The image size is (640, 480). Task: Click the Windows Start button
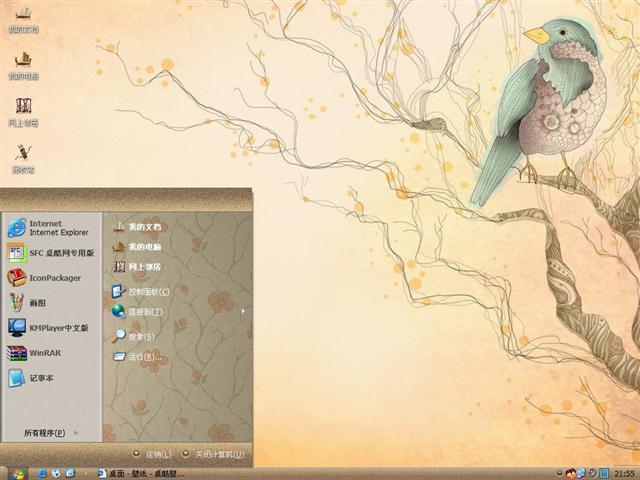[x=16, y=474]
